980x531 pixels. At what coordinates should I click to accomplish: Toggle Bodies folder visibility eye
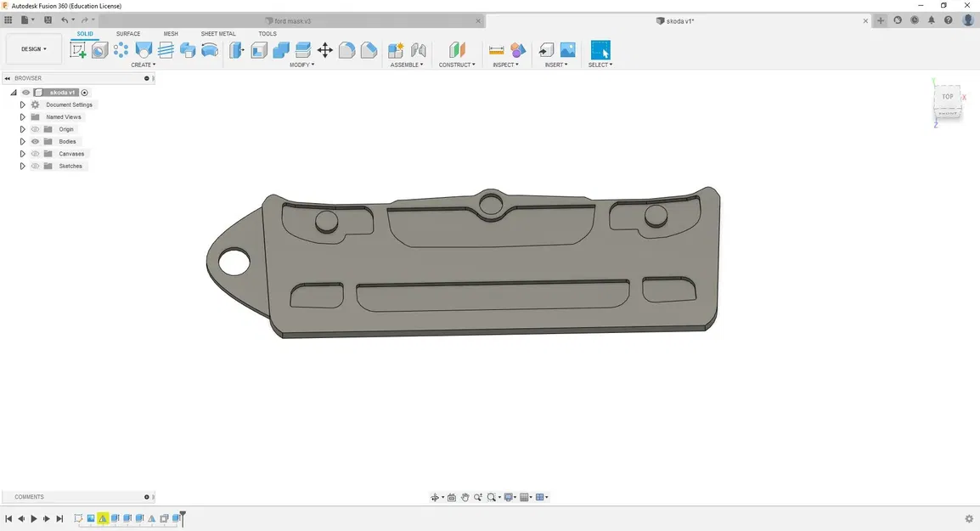click(35, 141)
